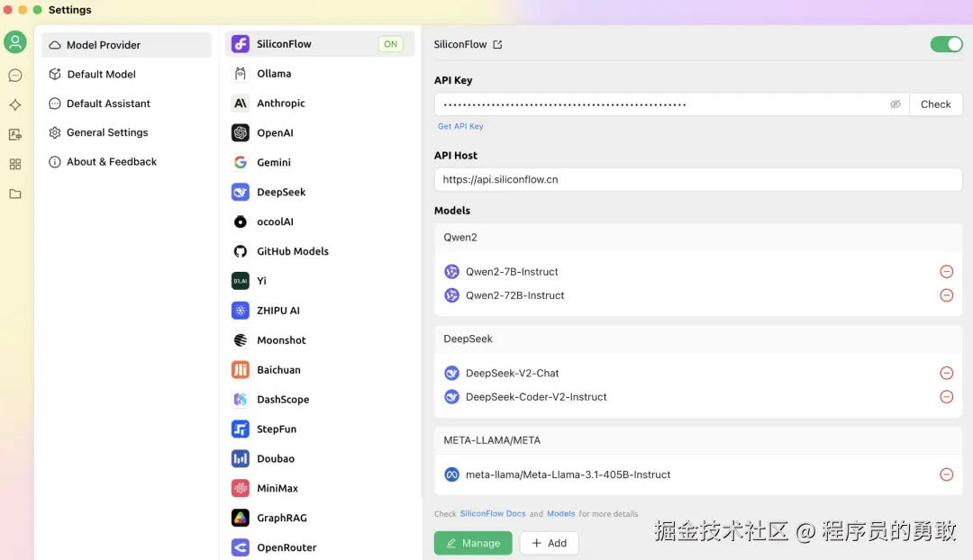The height and width of the screenshot is (560, 973).
Task: Open the apps grid sidebar icon
Action: tap(15, 165)
